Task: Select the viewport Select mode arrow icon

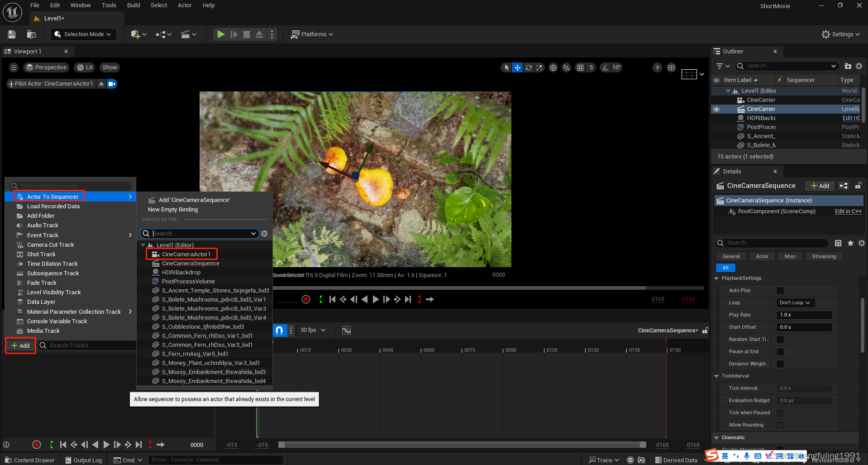Action: coord(506,67)
